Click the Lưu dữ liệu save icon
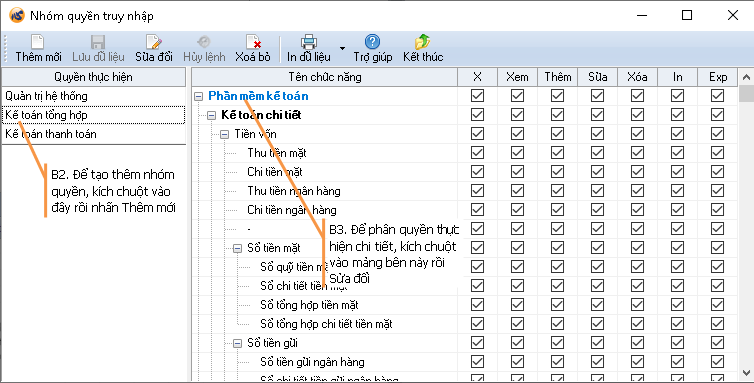Screen dimensions: 754x383 tap(98, 42)
